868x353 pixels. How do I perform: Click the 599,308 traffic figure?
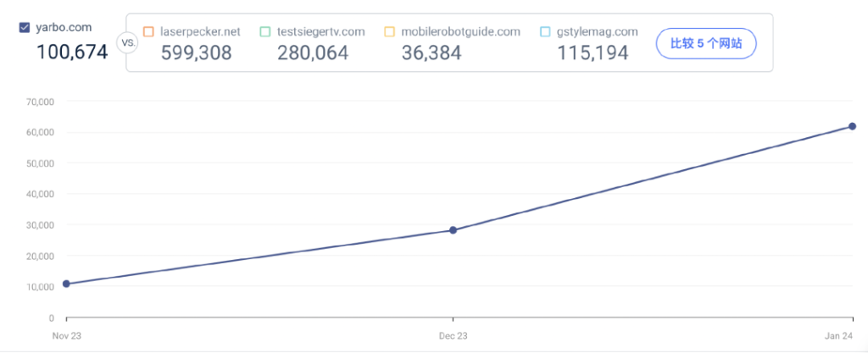pos(196,53)
